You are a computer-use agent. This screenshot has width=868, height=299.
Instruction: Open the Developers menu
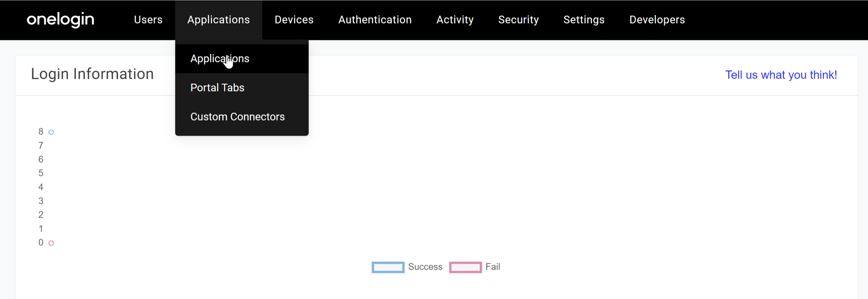(x=657, y=20)
